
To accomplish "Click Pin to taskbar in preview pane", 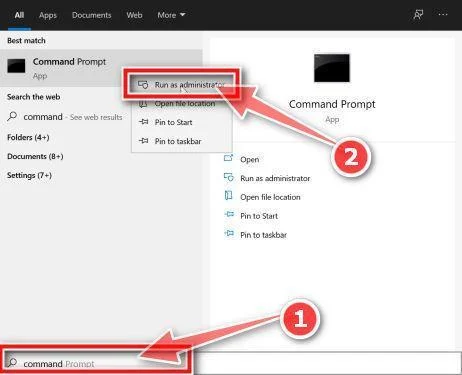I will (263, 235).
